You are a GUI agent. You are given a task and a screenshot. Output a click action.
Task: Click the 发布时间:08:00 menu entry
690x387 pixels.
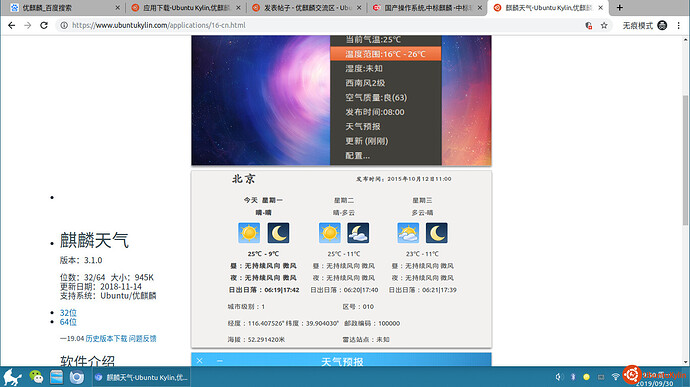385,112
